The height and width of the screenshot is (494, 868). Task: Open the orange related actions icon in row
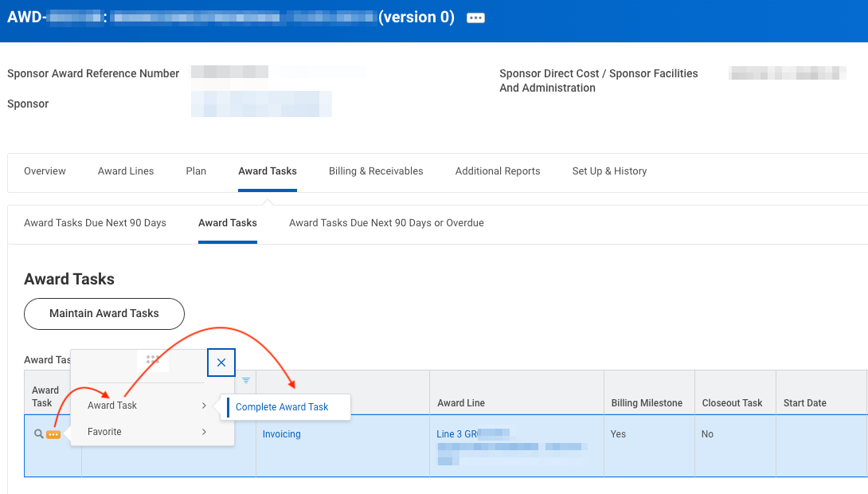53,435
